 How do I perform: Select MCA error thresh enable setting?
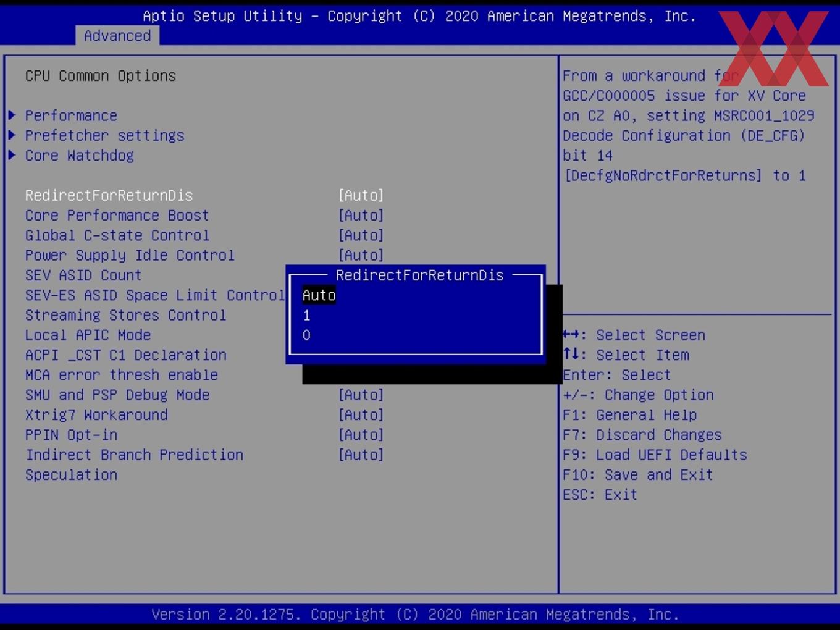(x=121, y=375)
